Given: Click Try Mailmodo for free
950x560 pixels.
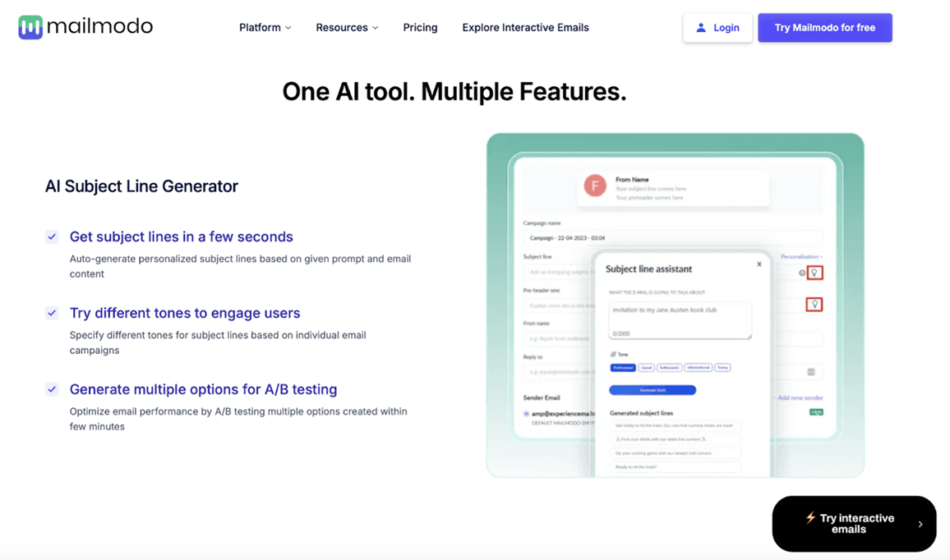Looking at the screenshot, I should [824, 28].
